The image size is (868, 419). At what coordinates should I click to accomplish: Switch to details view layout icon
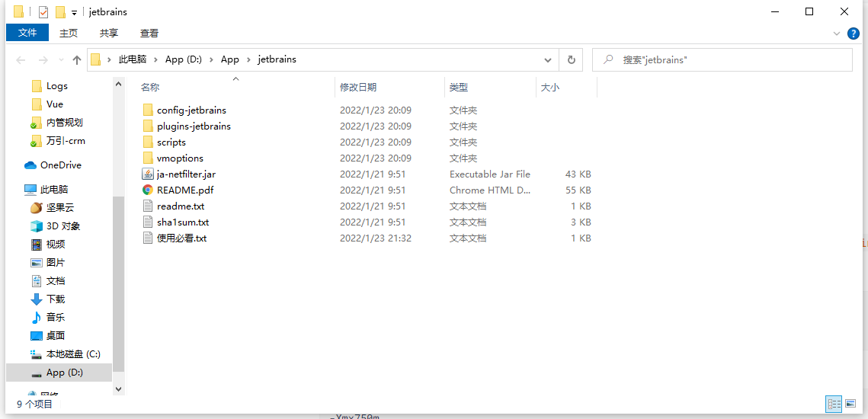834,404
